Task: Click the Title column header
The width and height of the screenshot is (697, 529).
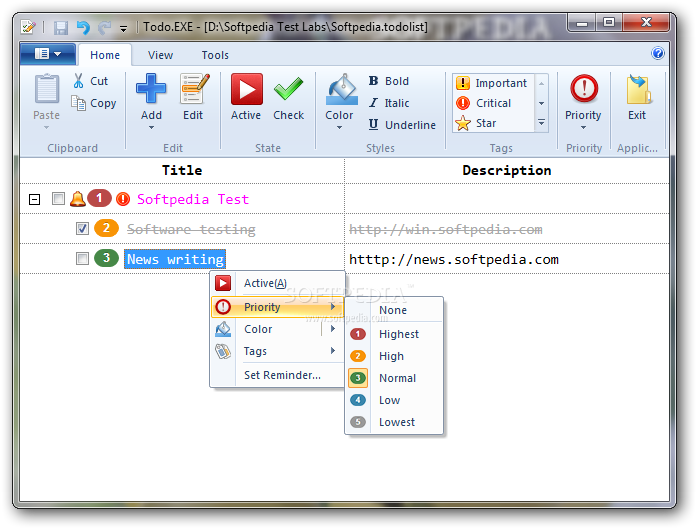Action: tap(182, 170)
